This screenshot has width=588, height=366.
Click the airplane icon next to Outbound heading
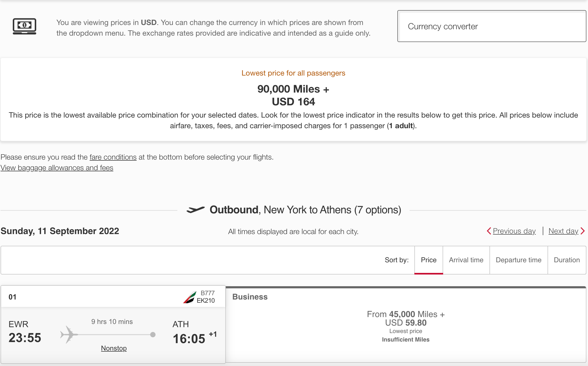(x=196, y=210)
